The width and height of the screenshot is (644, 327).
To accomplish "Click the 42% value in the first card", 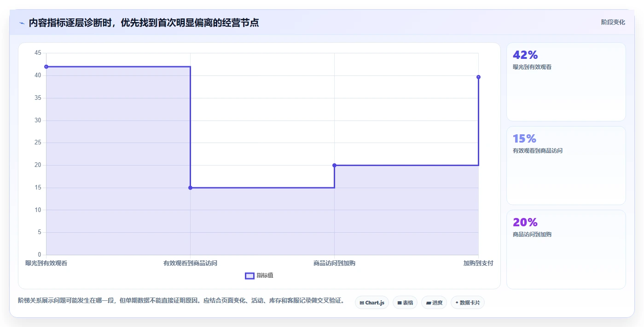I will (525, 55).
